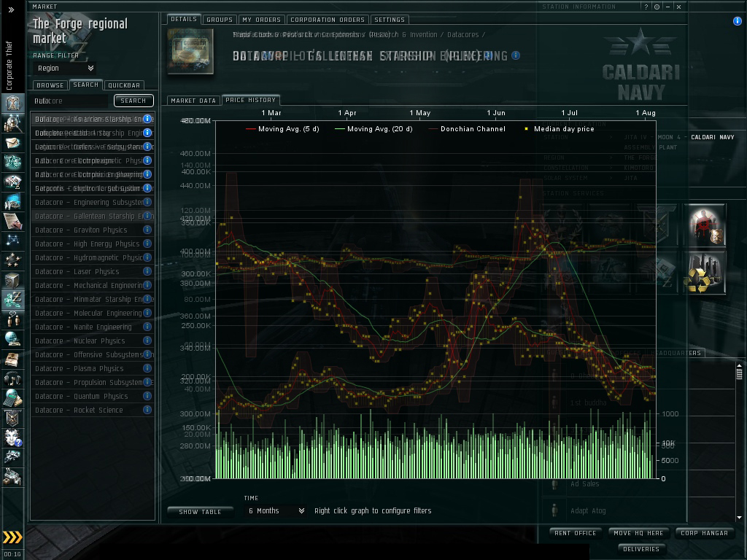Open the market Settings tab
Viewport: 747px width, 560px height.
pos(390,20)
